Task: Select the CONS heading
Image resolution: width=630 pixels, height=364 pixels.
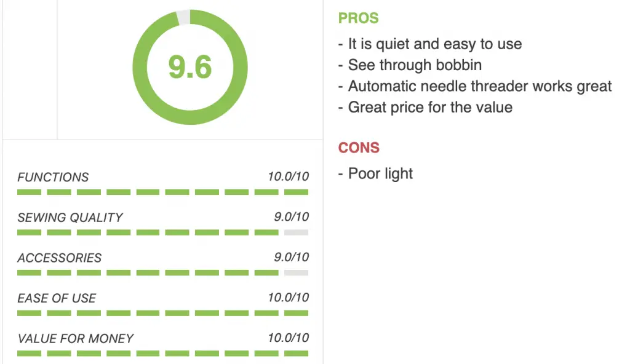Action: click(359, 148)
